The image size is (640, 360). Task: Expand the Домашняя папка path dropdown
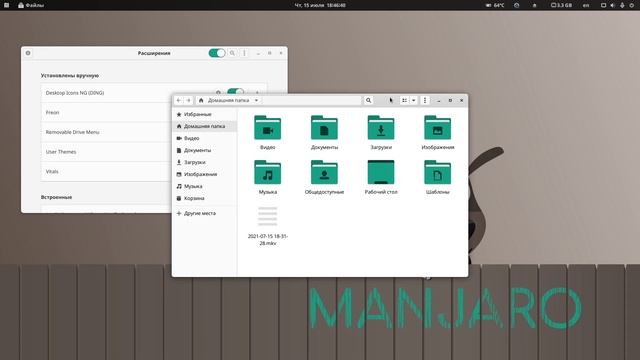coord(256,100)
